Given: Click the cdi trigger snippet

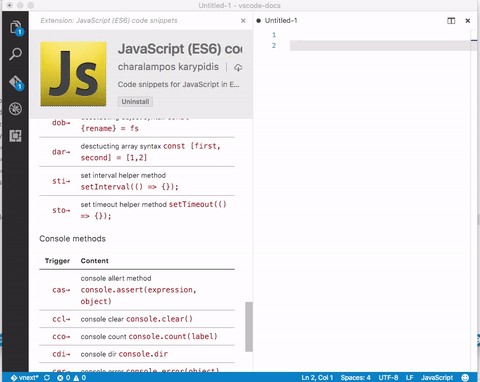Looking at the screenshot, I should tap(61, 354).
